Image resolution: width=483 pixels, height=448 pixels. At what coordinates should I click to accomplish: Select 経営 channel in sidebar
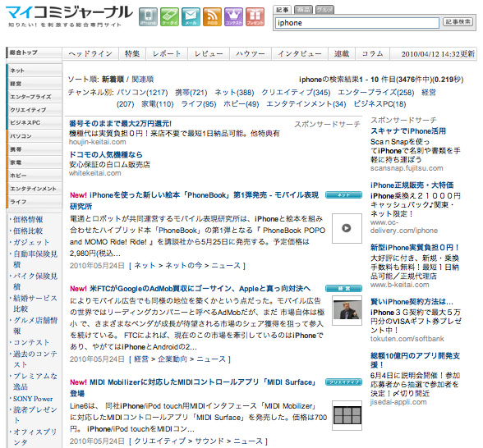tap(34, 84)
